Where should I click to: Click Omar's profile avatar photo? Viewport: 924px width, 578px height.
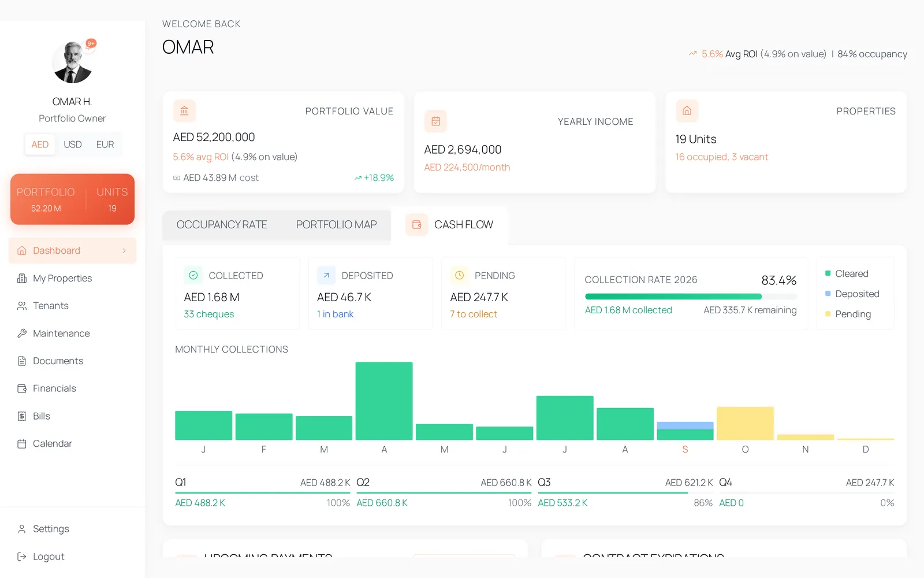72,62
